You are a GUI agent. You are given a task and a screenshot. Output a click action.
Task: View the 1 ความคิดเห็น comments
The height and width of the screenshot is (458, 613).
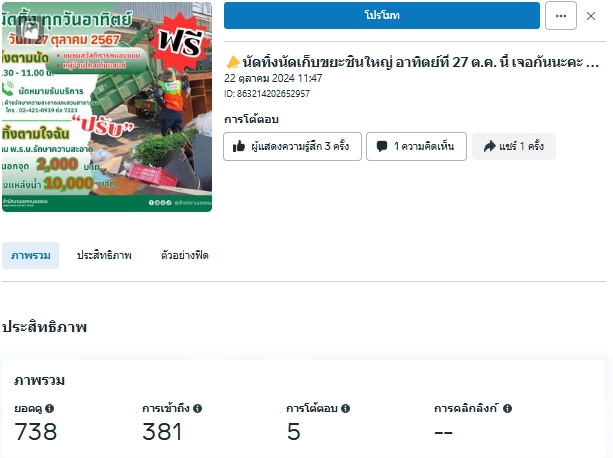(x=416, y=147)
